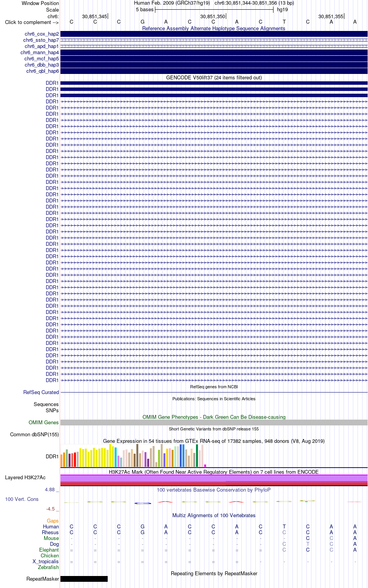Screen dimensions: 368x588
Task: Click the chr6_qbl_hap6 alignment bar
Action: coord(214,71)
